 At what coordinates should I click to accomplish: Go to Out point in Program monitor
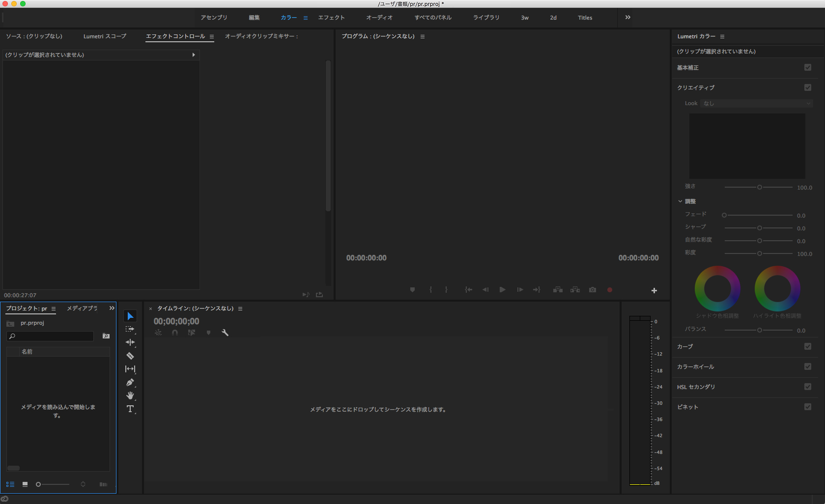coord(537,290)
